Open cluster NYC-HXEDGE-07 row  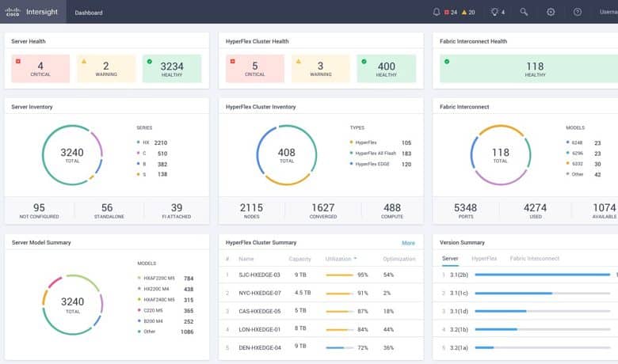[x=321, y=293]
